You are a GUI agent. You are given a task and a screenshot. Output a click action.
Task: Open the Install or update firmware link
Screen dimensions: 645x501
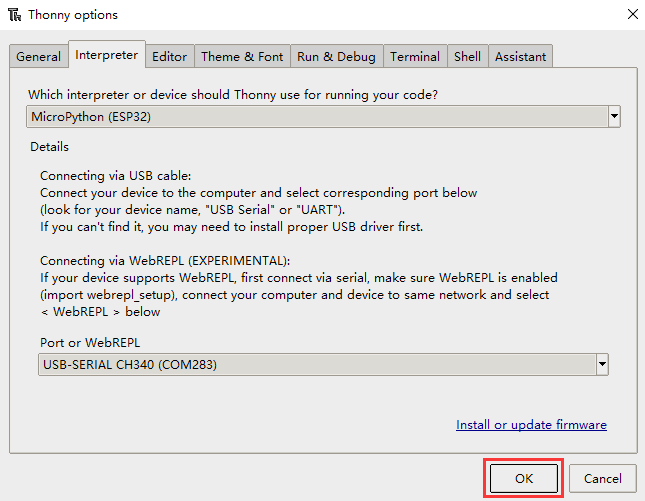click(531, 424)
